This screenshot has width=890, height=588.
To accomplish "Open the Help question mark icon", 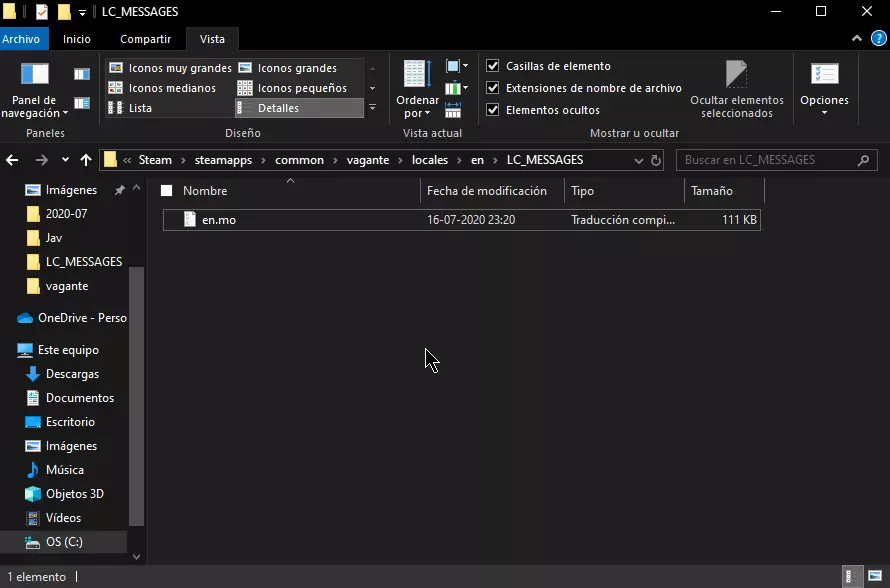I will tap(878, 39).
